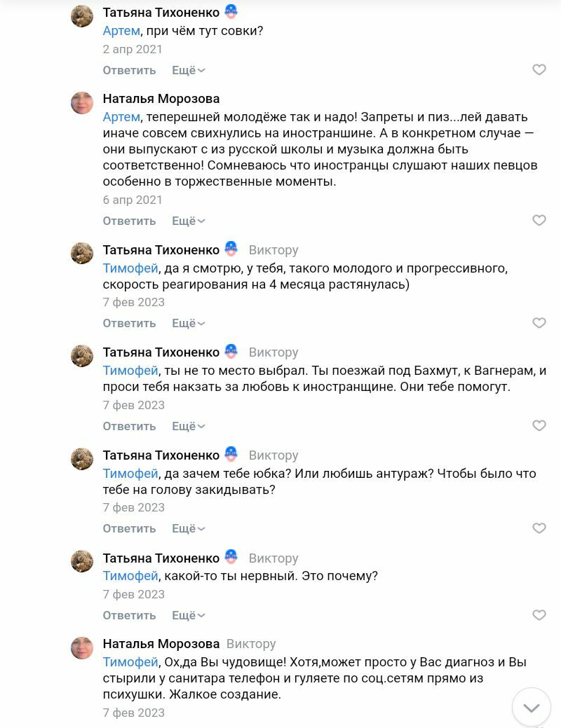Screen dimensions: 561x728
Task: Click 'Виктору' beside the Бахмут comment author
Action: coord(273,352)
